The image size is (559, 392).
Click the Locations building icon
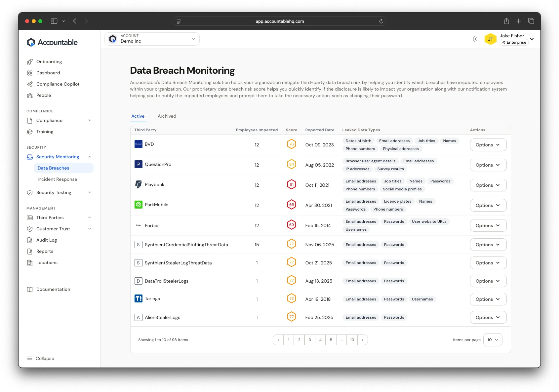pos(30,263)
